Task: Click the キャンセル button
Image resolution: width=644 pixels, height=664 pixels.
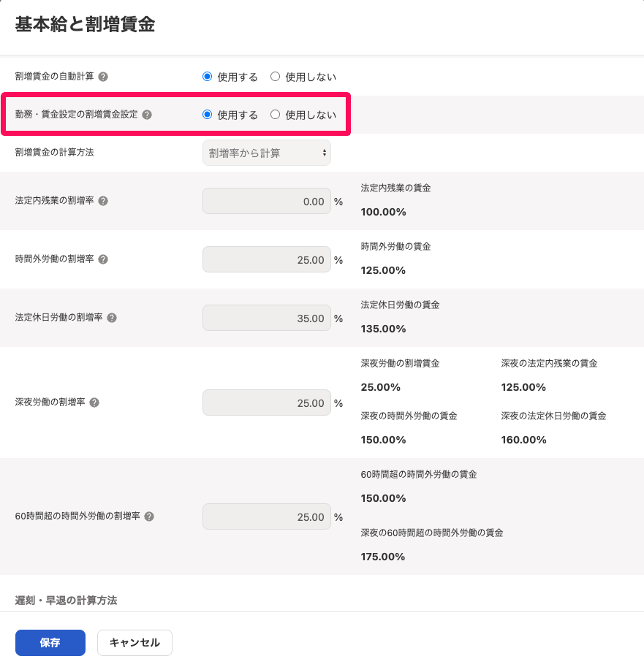Action: pyautogui.click(x=135, y=642)
